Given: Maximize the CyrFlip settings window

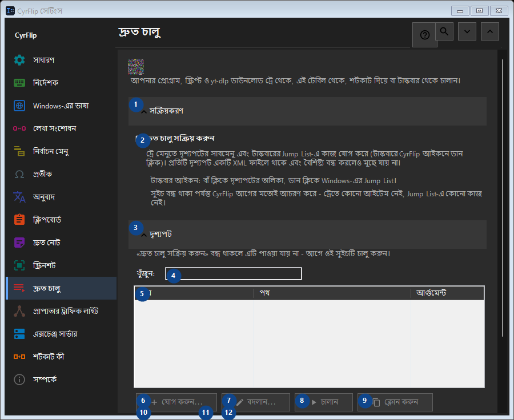Looking at the screenshot, I should click(x=480, y=11).
